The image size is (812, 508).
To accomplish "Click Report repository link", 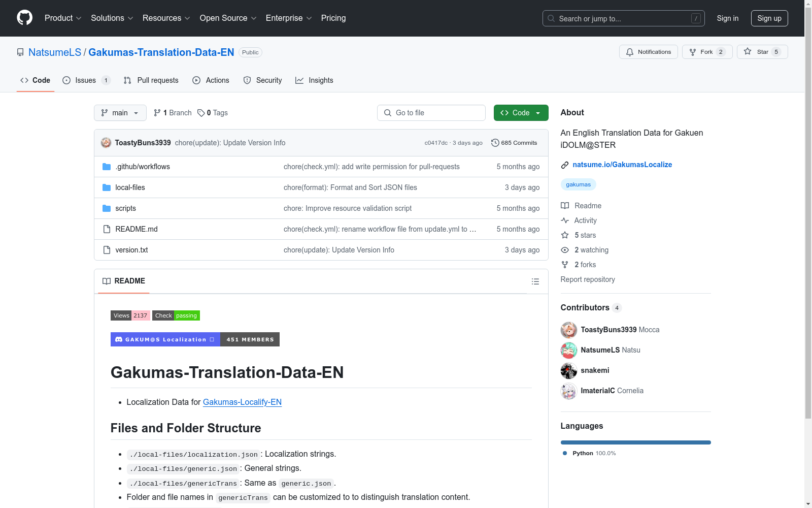I will [588, 279].
